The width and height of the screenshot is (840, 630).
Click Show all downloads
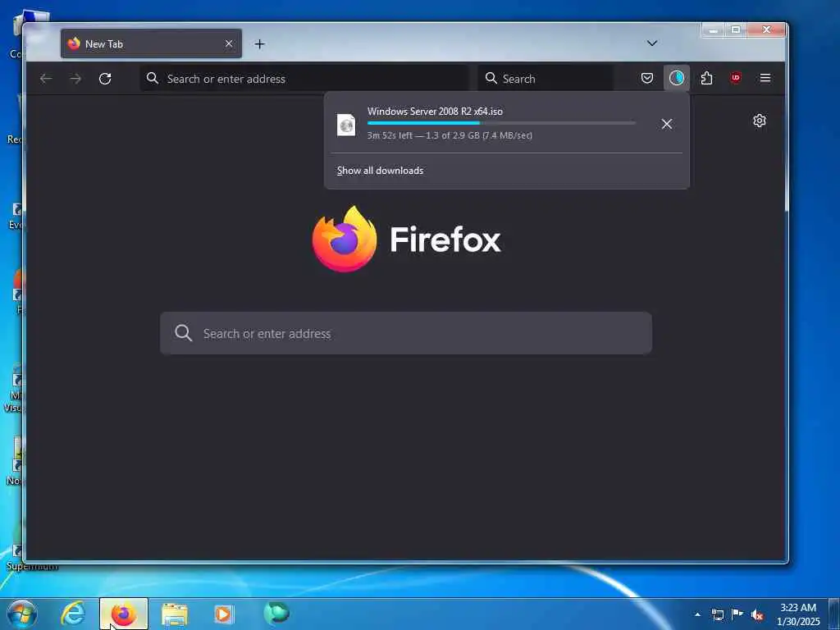pos(380,171)
